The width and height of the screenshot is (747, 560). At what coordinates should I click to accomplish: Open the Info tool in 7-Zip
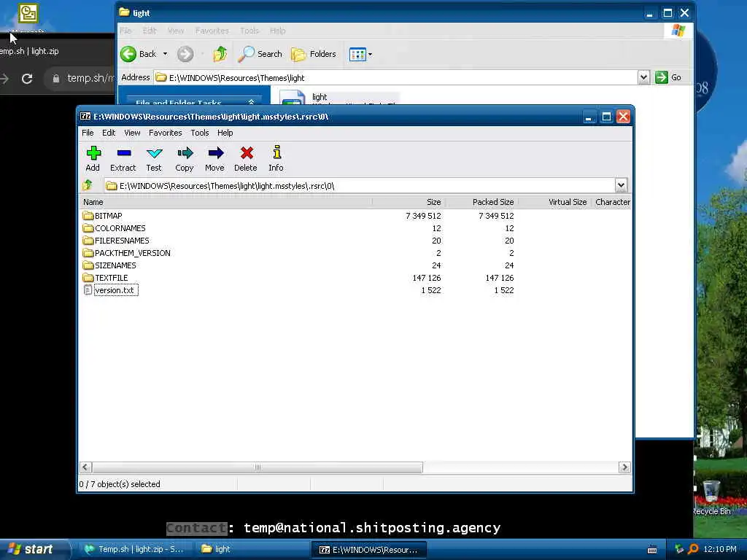tap(276, 158)
